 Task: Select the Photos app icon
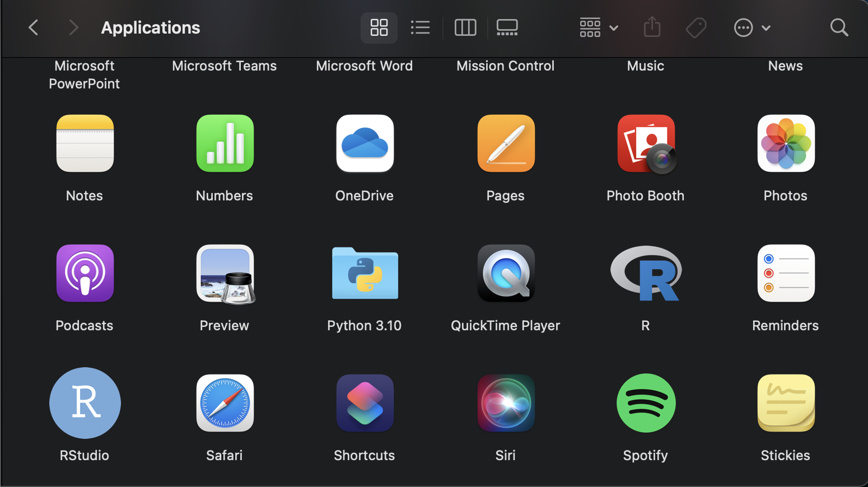tap(786, 143)
